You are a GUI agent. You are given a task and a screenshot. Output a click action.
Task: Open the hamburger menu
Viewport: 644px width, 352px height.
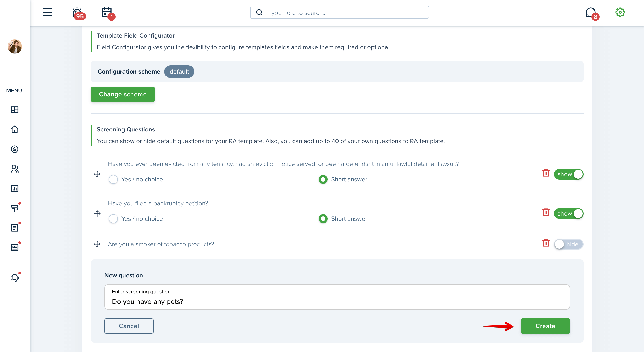pos(47,12)
